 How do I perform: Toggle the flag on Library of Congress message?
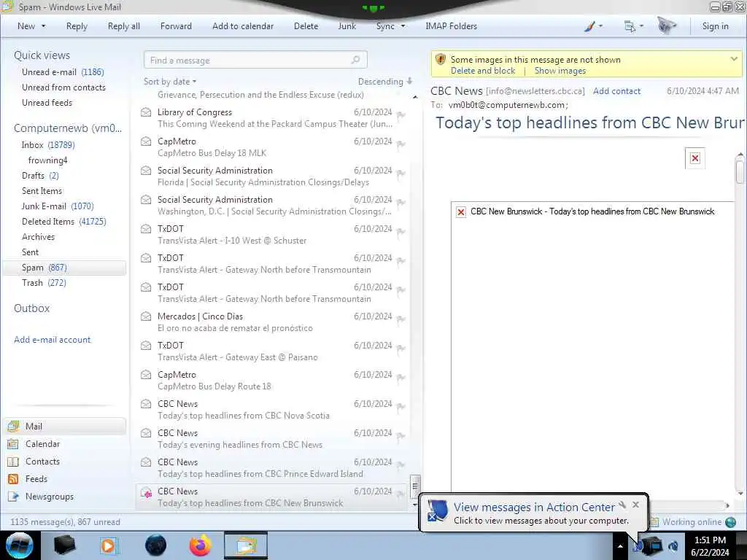pyautogui.click(x=401, y=114)
